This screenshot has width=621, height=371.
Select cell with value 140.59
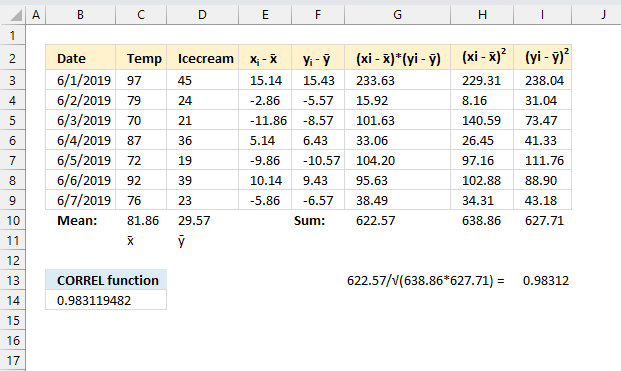tap(482, 120)
